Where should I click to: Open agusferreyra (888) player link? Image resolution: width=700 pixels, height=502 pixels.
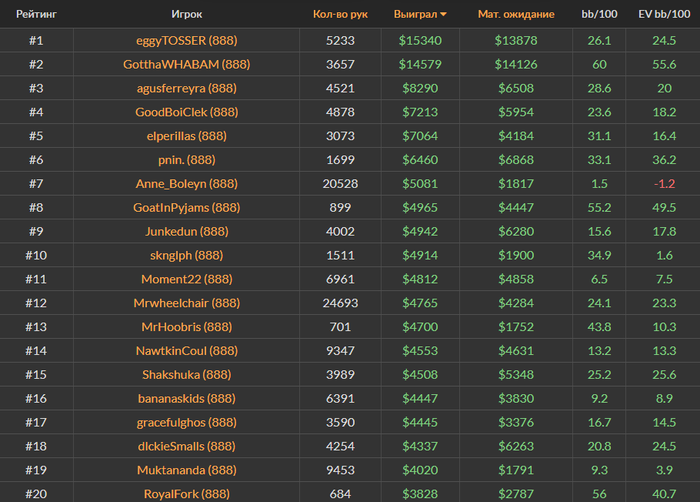[x=187, y=88]
